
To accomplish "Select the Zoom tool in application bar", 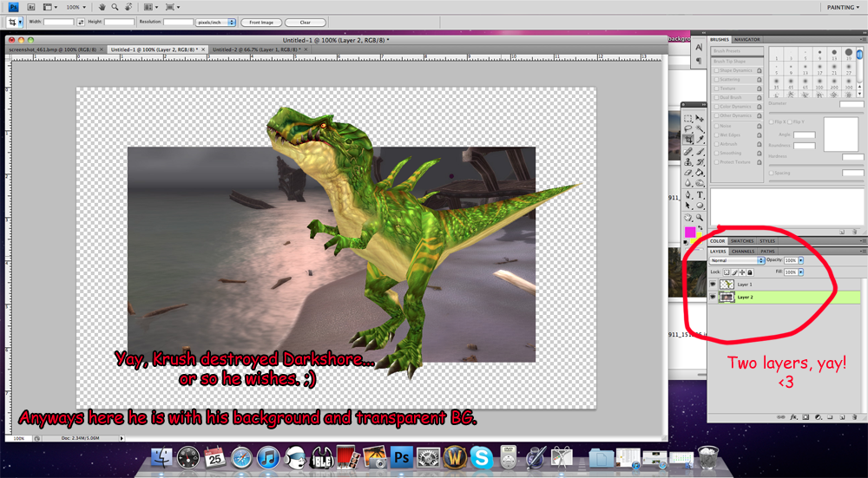I will [x=115, y=7].
